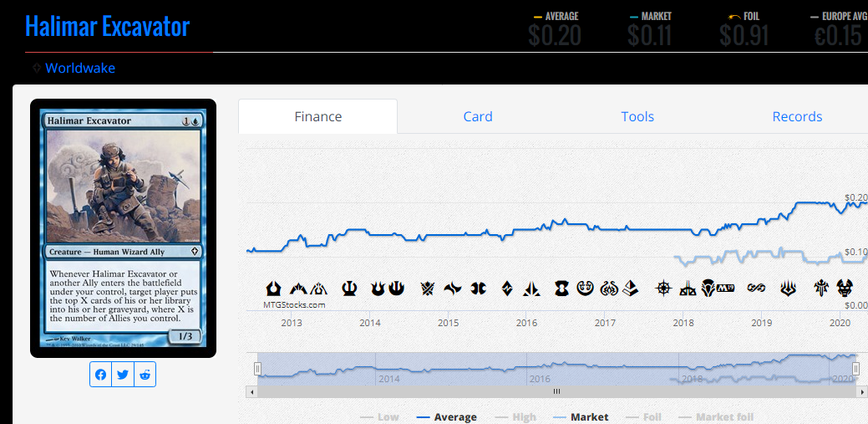Click the Aether Revolt set symbol
Image resolution: width=868 pixels, height=424 pixels.
(x=609, y=289)
